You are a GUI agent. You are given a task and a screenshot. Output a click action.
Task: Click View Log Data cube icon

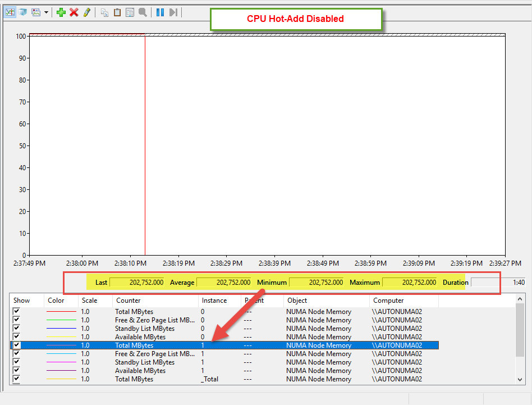(22, 12)
